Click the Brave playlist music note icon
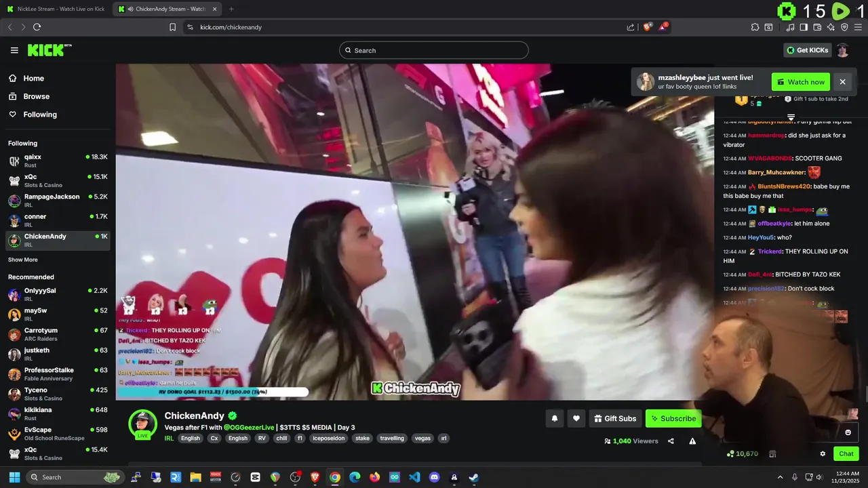Image resolution: width=868 pixels, height=488 pixels. click(790, 27)
